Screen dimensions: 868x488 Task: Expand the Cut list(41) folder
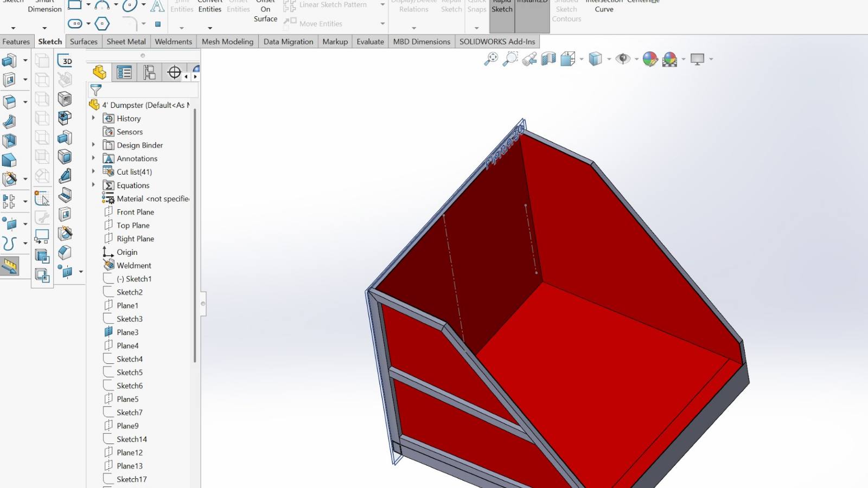point(93,171)
